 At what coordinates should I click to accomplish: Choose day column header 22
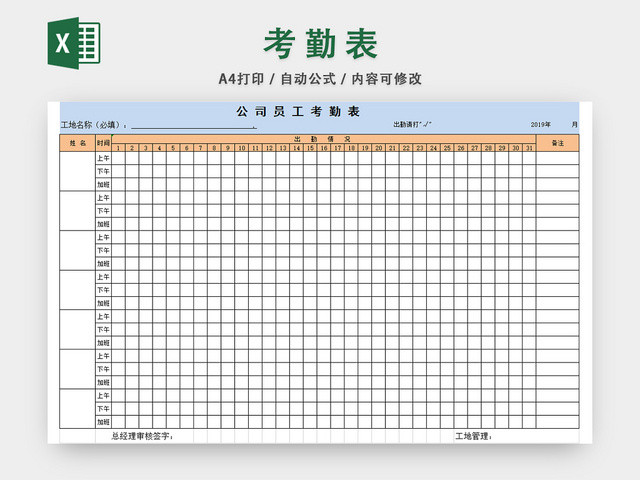pos(406,148)
